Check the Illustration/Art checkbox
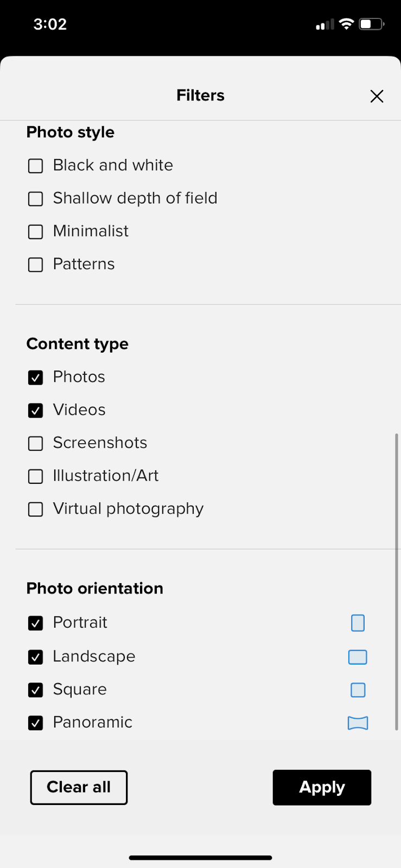401x868 pixels. tap(35, 476)
